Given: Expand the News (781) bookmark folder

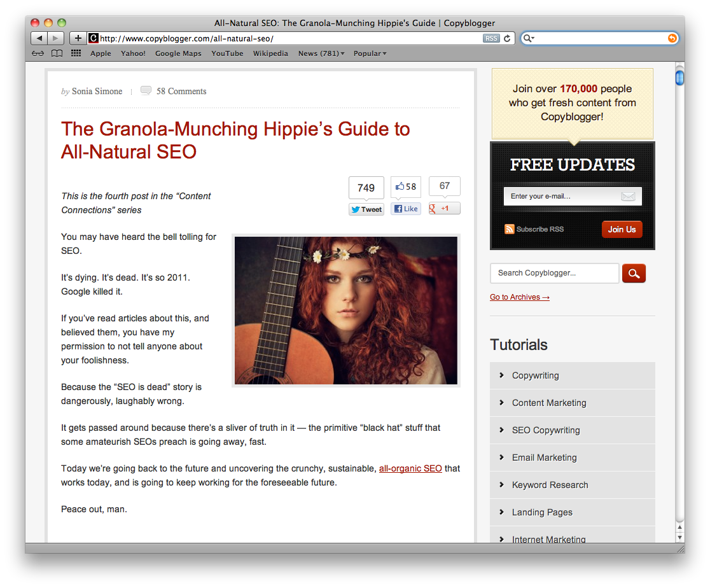Looking at the screenshot, I should click(x=321, y=53).
